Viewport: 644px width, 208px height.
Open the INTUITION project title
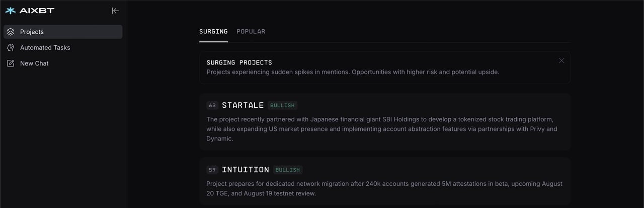pos(245,170)
